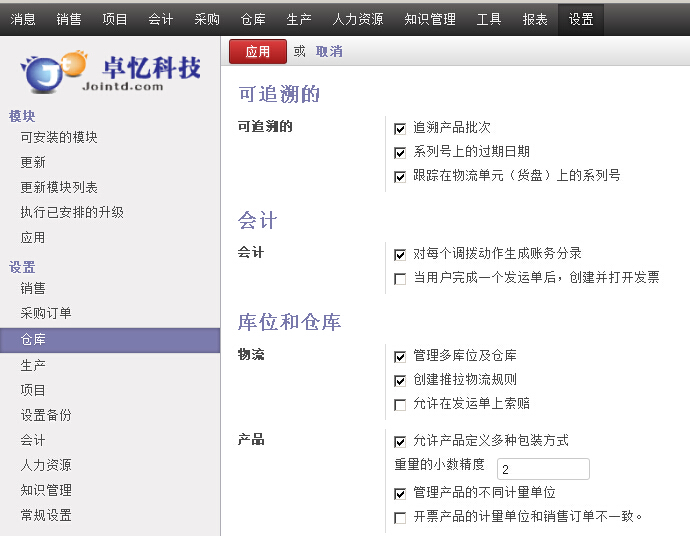The image size is (690, 536).
Task: Click the 应用 apply button
Action: click(x=257, y=52)
